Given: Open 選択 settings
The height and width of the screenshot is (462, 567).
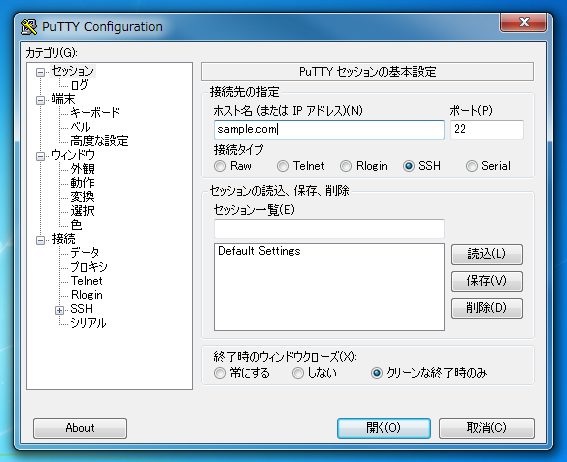Looking at the screenshot, I should 82,211.
